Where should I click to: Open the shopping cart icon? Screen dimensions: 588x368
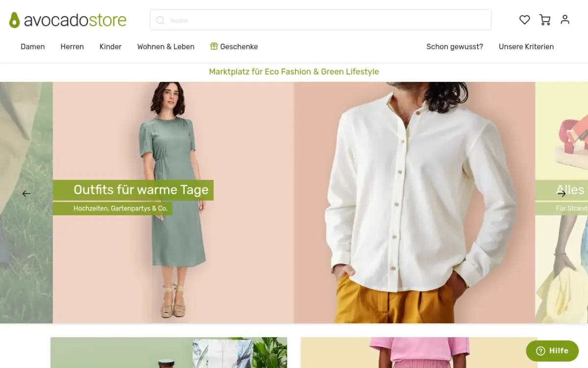click(545, 20)
